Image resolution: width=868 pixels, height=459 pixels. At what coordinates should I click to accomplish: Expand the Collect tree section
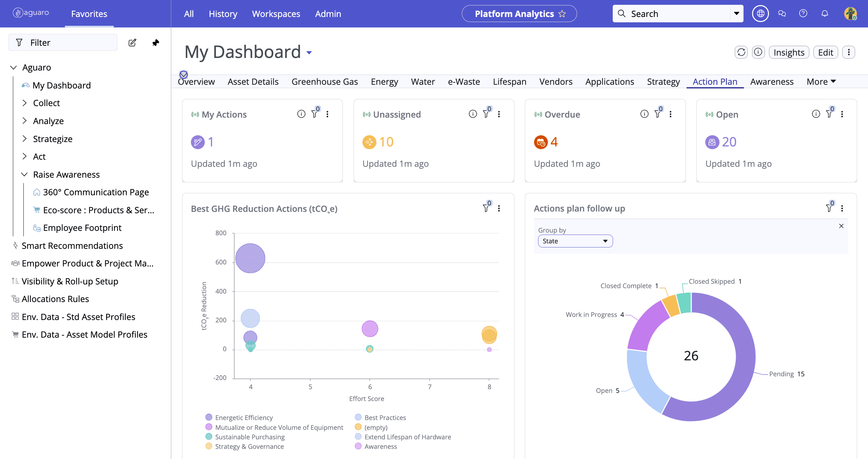coord(24,103)
